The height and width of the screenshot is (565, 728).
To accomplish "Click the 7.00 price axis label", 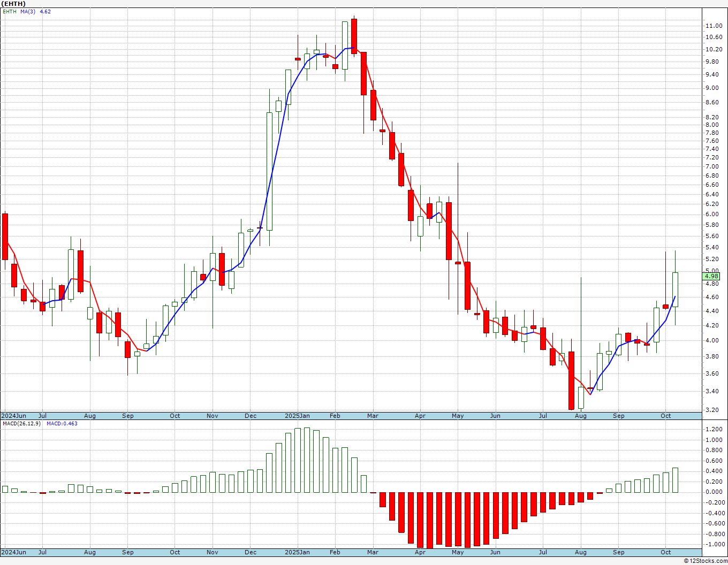I will click(712, 166).
